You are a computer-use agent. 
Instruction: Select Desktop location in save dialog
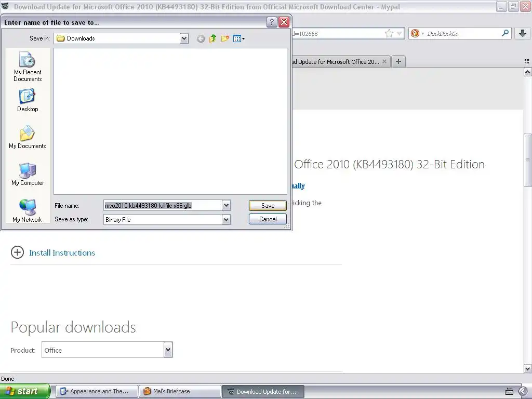pyautogui.click(x=28, y=101)
